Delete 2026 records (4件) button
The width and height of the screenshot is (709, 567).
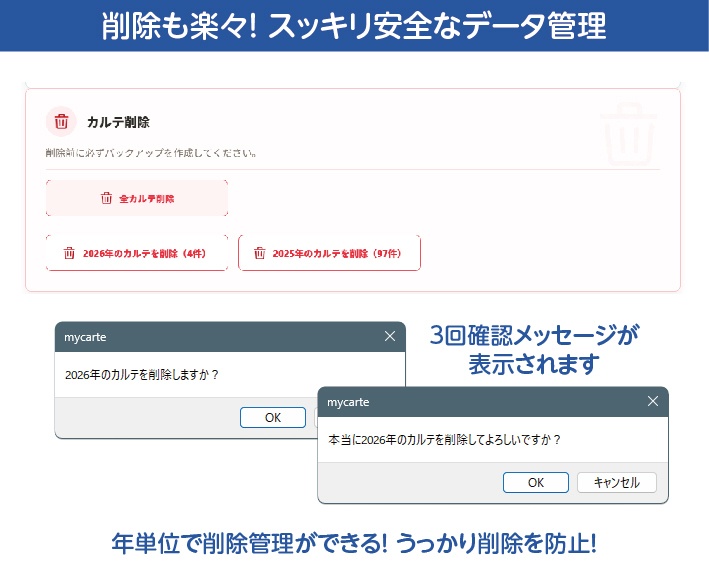click(x=137, y=253)
